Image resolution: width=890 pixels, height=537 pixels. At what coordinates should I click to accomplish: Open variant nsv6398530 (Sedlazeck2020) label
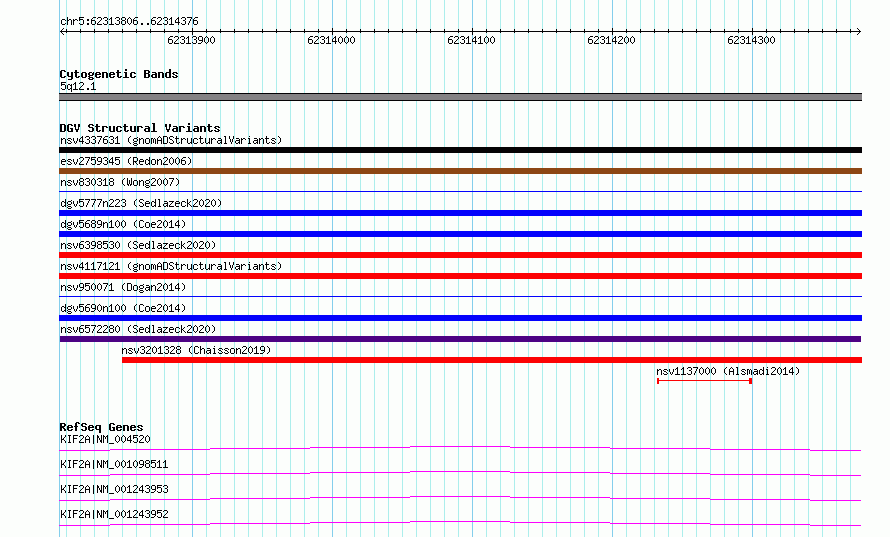click(138, 245)
